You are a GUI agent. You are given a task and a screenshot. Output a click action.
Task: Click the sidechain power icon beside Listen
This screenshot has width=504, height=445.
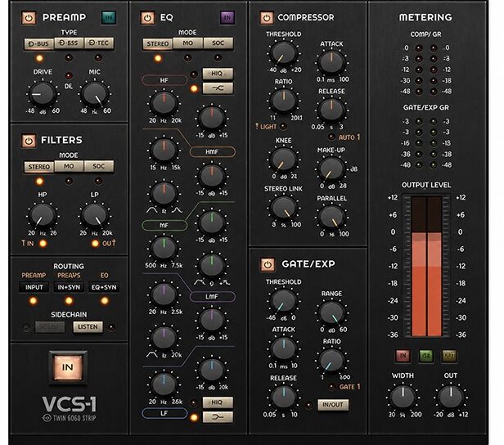click(27, 327)
